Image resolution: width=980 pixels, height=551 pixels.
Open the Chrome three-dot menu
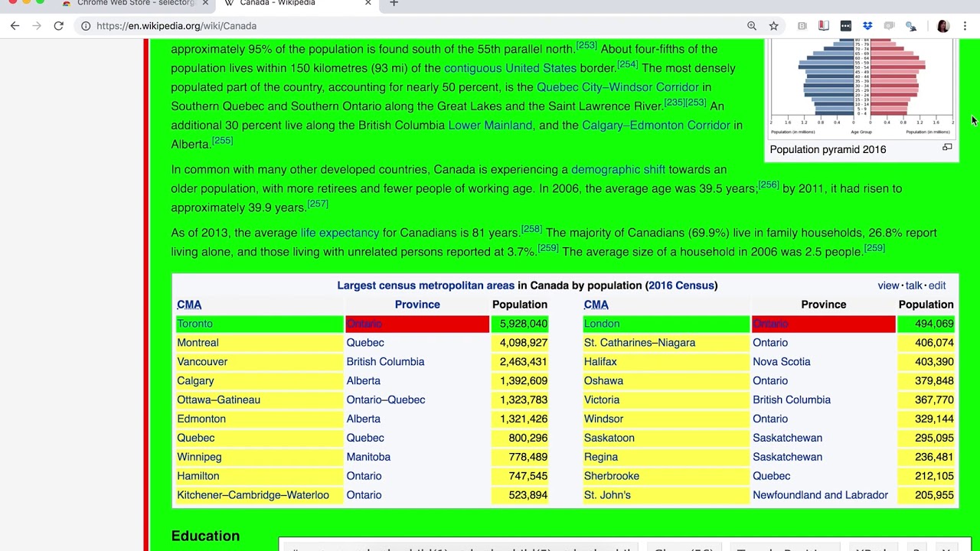click(965, 26)
